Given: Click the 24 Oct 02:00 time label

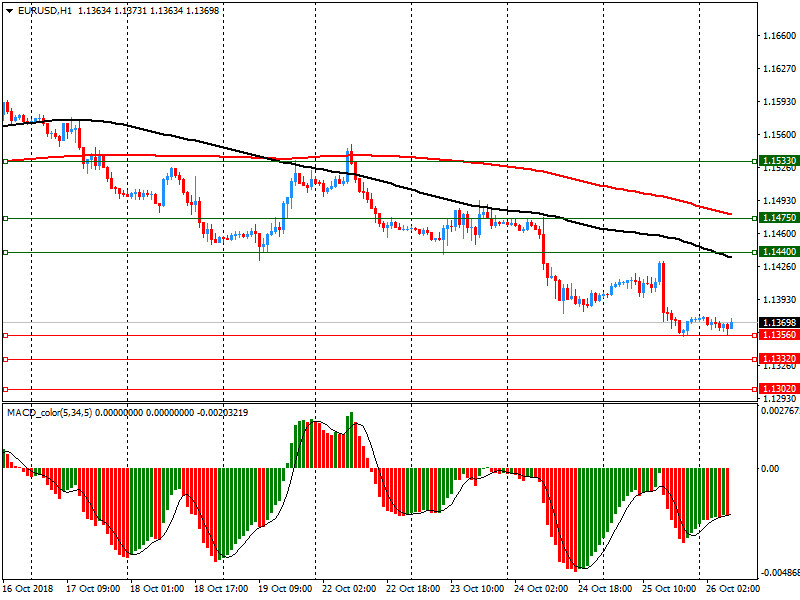Looking at the screenshot, I should coord(541,589).
